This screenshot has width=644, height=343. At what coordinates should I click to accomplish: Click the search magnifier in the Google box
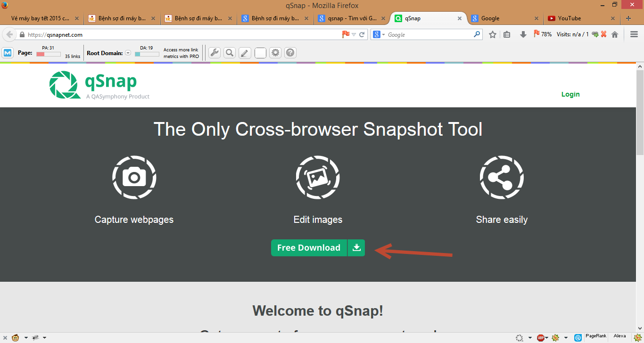pos(477,34)
